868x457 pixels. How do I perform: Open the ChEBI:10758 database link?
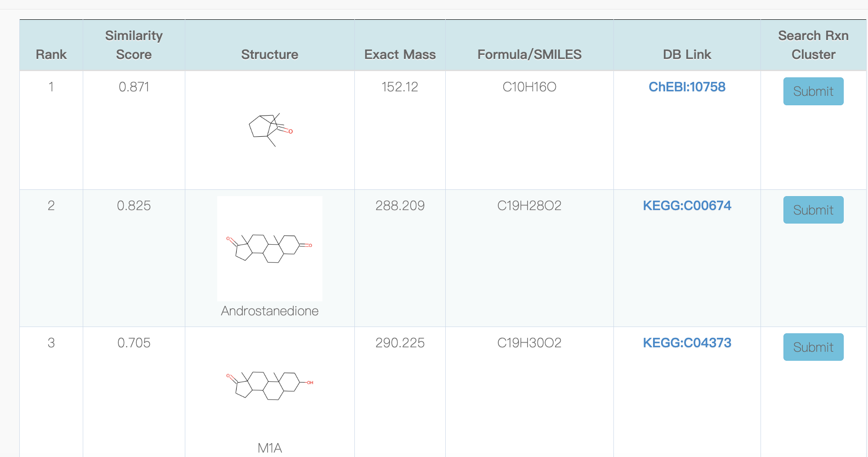[x=687, y=87]
